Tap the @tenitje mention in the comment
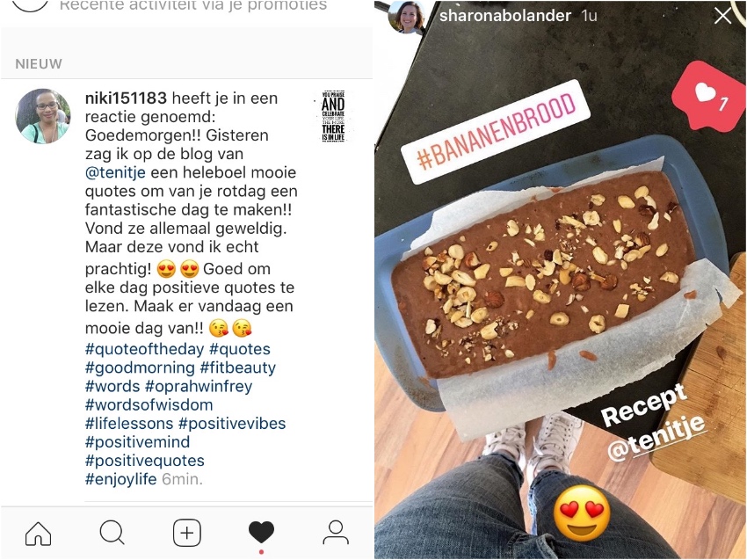The width and height of the screenshot is (747, 560). 115,172
